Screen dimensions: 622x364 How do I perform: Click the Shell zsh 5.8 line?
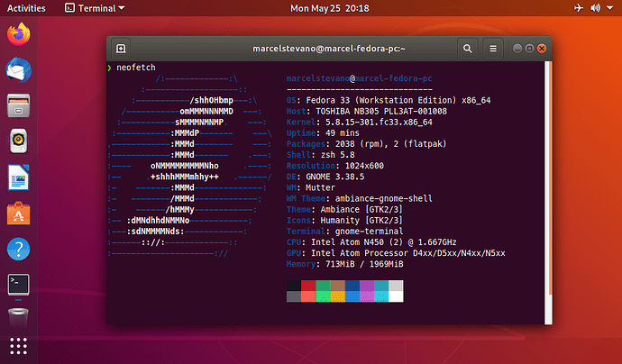pos(321,155)
